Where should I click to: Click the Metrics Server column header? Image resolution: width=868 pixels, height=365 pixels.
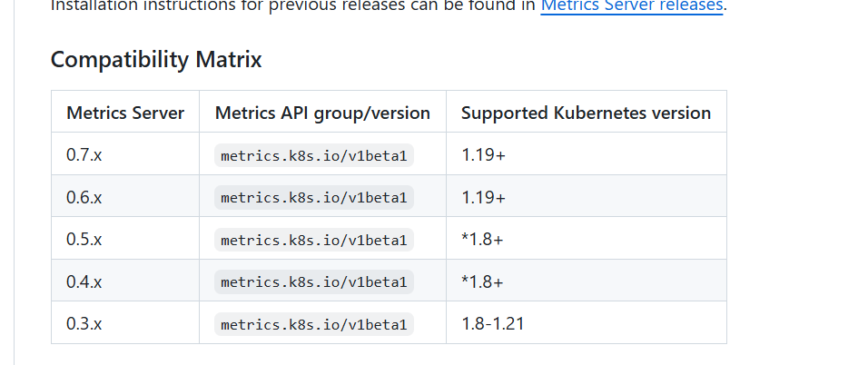pos(125,113)
